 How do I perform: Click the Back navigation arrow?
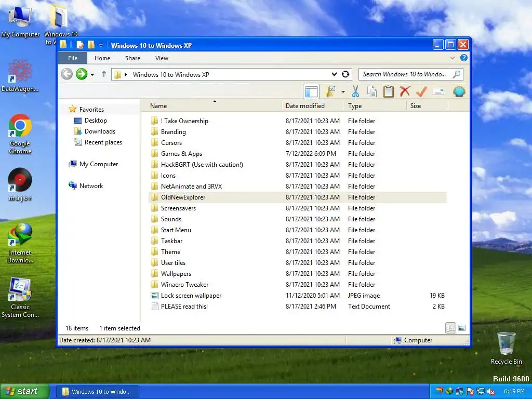coord(67,74)
